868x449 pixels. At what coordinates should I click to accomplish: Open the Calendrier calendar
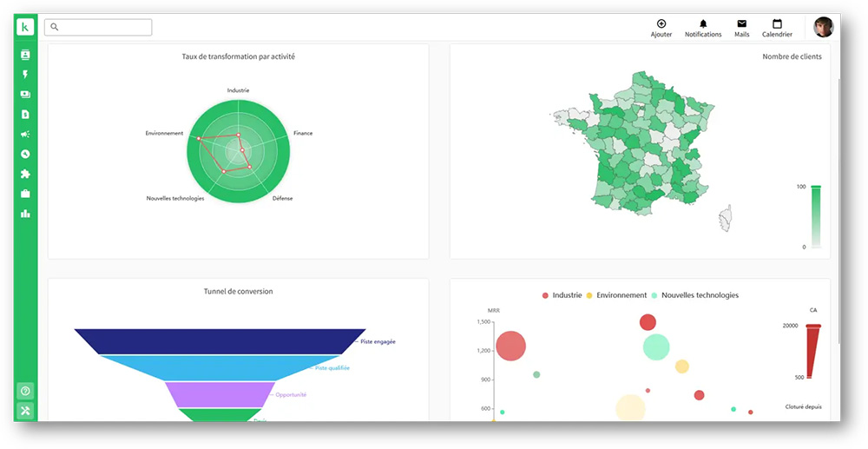tap(777, 29)
